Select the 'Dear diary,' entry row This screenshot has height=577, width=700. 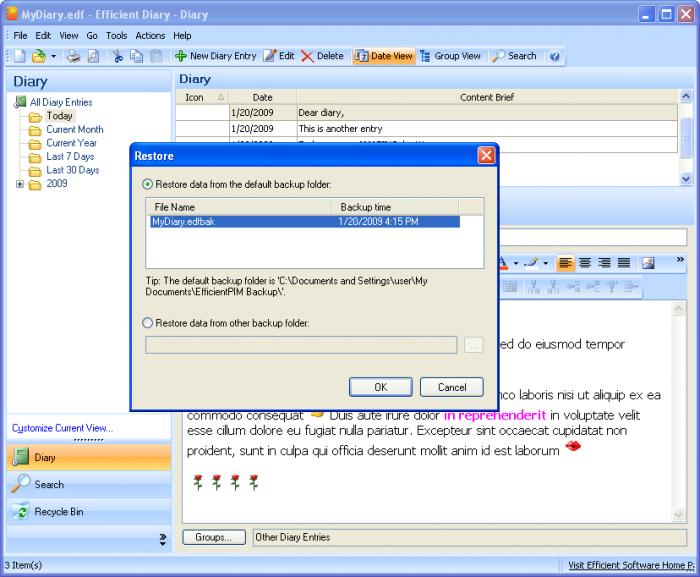point(427,113)
